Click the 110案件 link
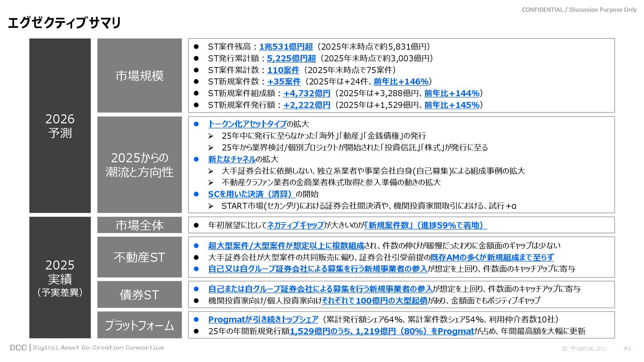644x362 pixels. click(283, 70)
